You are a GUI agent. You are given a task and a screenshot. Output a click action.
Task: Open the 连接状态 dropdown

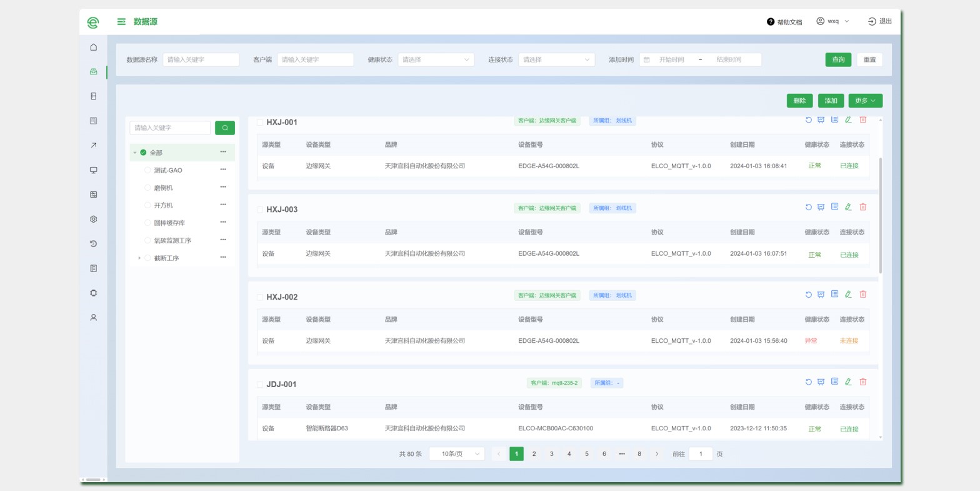[x=556, y=59]
